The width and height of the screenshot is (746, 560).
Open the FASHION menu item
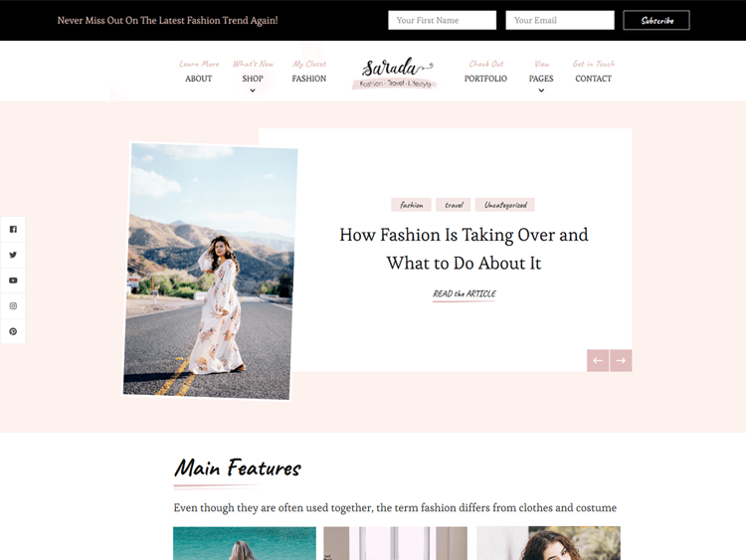(x=309, y=79)
